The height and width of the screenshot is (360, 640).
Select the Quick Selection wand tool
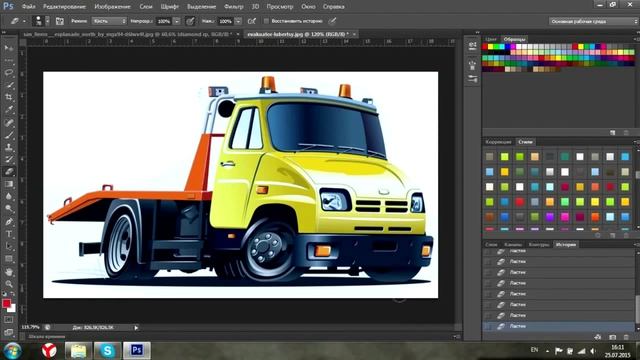(x=9, y=85)
